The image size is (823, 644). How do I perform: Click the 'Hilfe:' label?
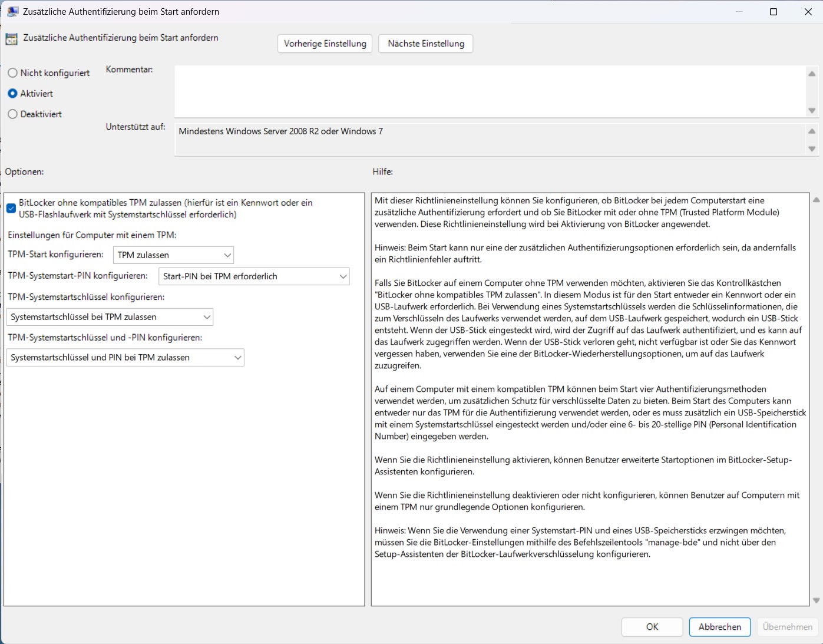[x=382, y=172]
